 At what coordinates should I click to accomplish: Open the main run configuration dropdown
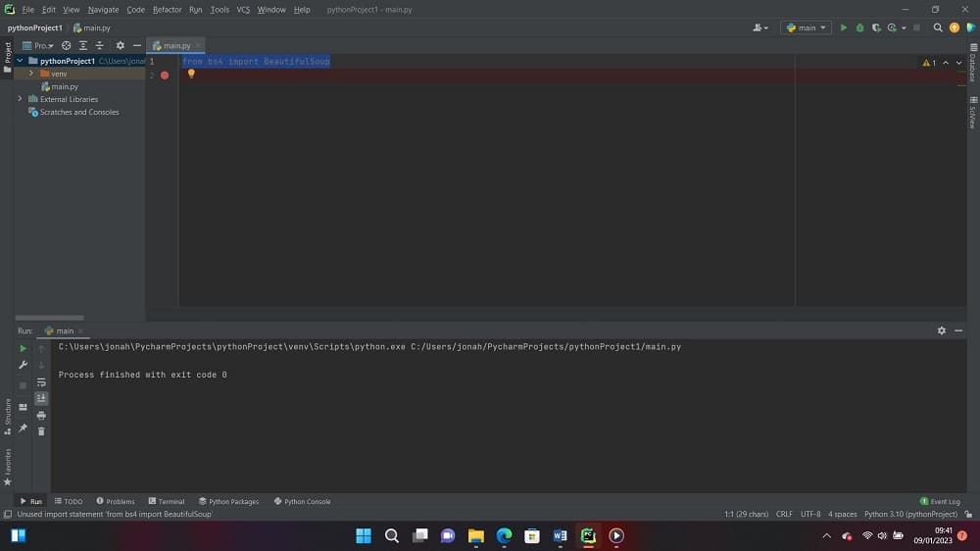click(x=807, y=27)
